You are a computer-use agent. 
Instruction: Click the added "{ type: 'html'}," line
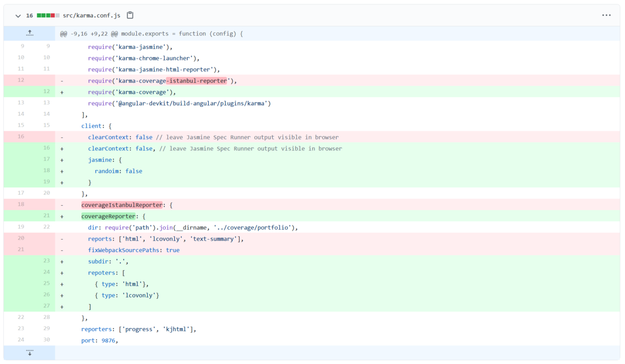(x=337, y=284)
